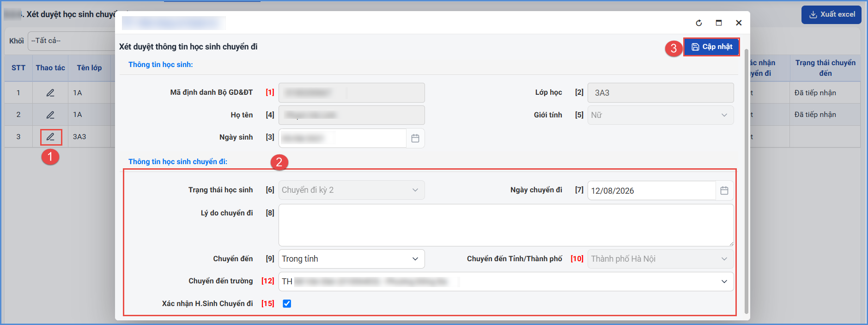
Task: Click the Họ tên input field
Action: (352, 115)
